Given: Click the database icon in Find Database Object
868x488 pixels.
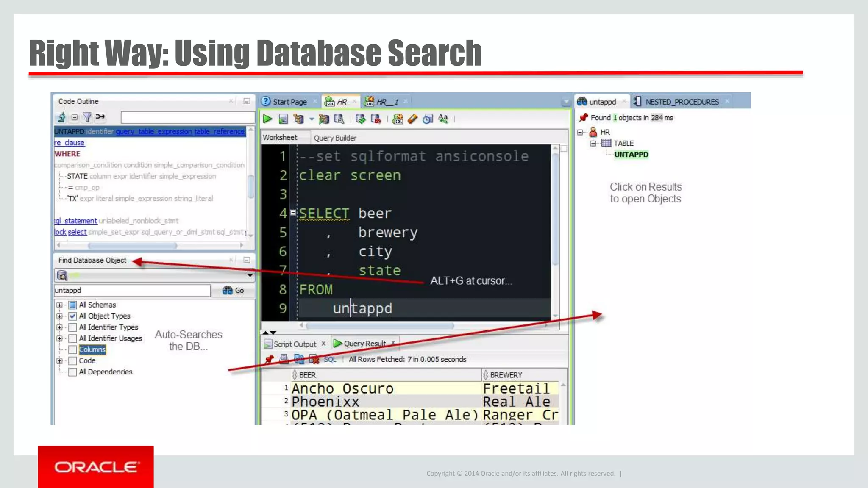Looking at the screenshot, I should click(x=62, y=275).
